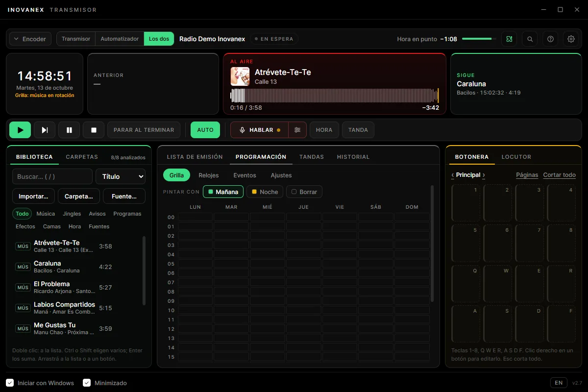Seek within the on-air waveform
The image size is (588, 392).
pyautogui.click(x=335, y=96)
